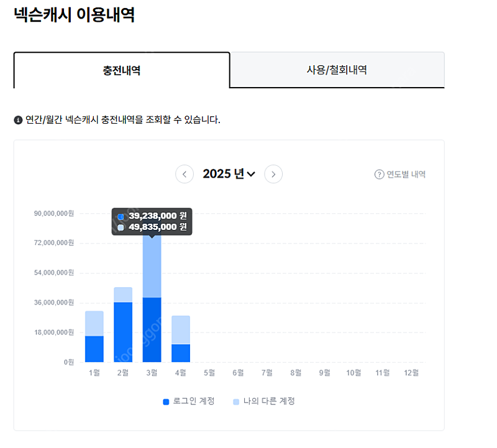The width and height of the screenshot is (497, 448).
Task: Click the 2월 axis label
Action: [x=123, y=373]
